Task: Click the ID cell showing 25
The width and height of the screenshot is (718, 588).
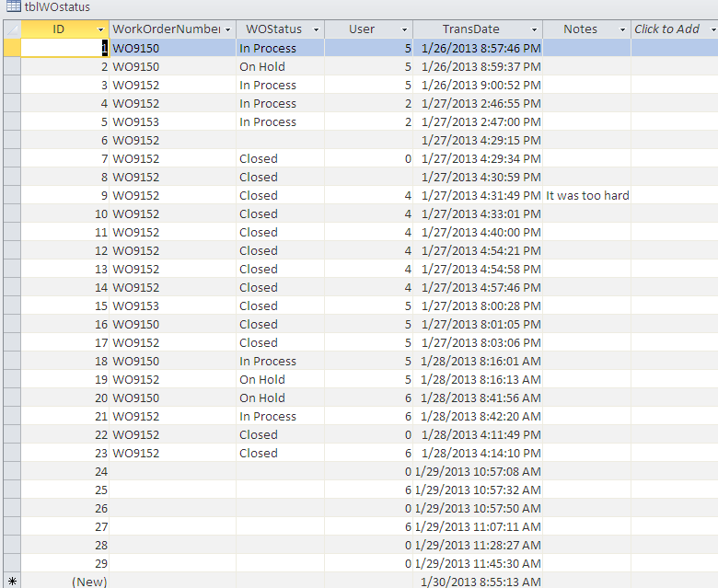Action: pos(65,490)
